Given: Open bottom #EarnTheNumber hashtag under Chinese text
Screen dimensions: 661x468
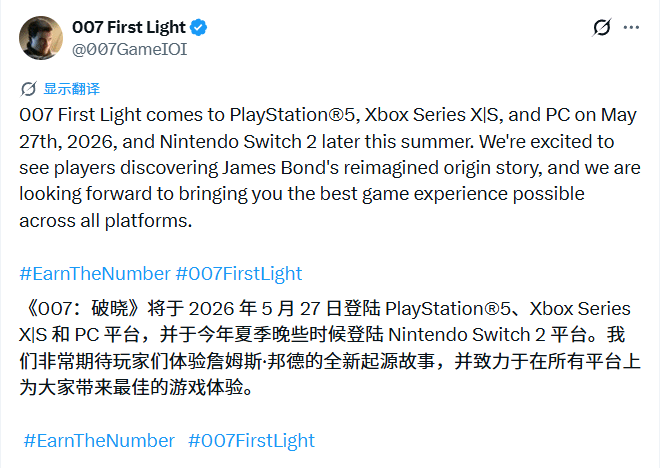Looking at the screenshot, I should coord(98,440).
